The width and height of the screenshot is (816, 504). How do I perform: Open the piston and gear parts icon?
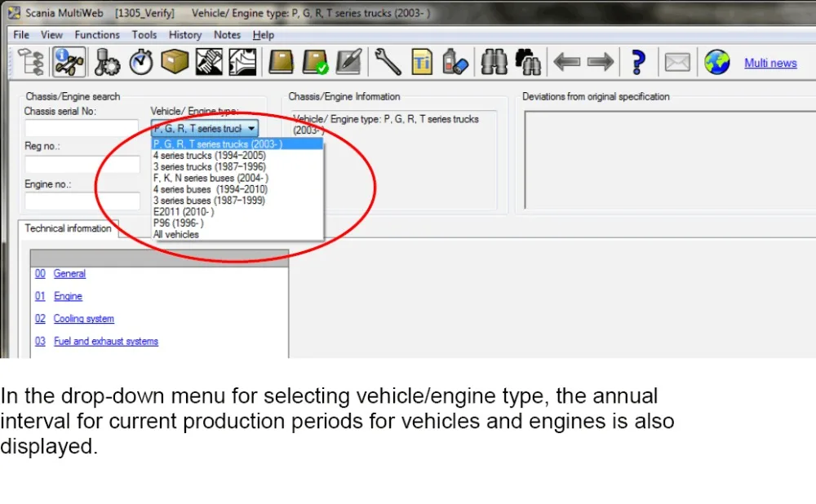coord(107,63)
